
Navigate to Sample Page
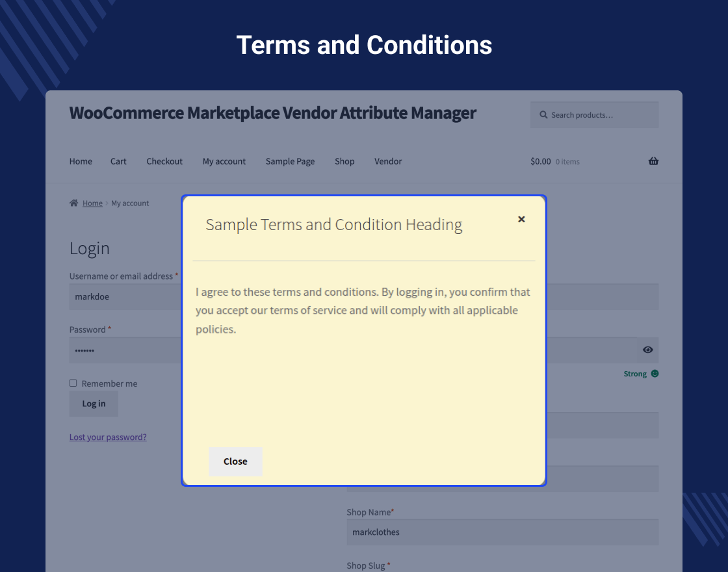[290, 161]
